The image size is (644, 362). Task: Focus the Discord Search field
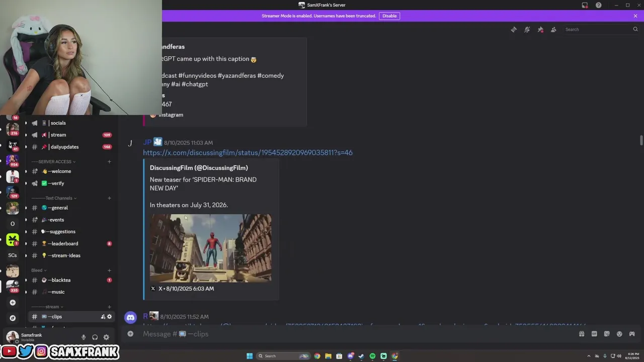[x=597, y=30]
